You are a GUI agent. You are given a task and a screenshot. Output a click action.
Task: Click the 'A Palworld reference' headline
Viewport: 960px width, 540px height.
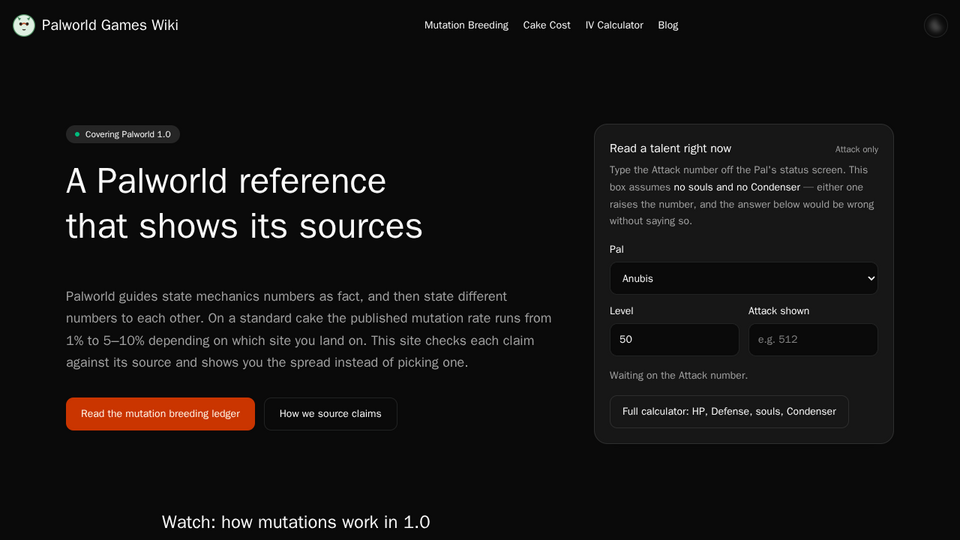click(x=226, y=181)
